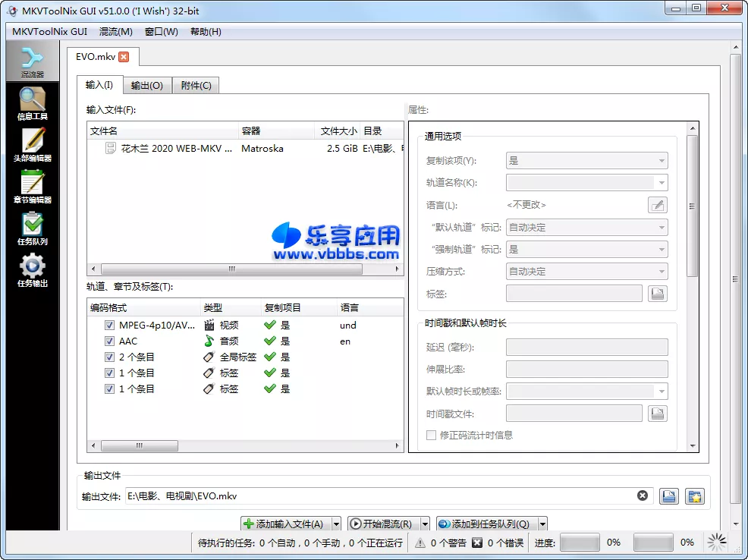Uncheck the MPEG-4p10/AVC video track
This screenshot has height=560, width=748.
110,325
